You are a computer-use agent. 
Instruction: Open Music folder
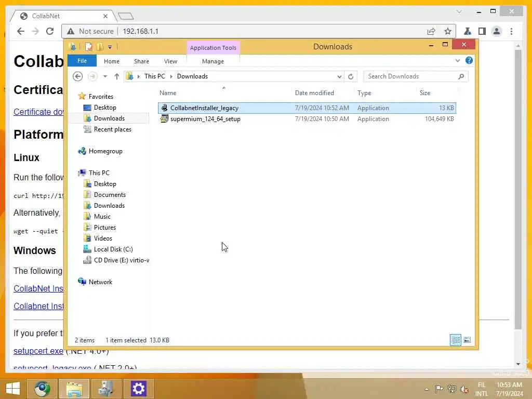pos(102,217)
